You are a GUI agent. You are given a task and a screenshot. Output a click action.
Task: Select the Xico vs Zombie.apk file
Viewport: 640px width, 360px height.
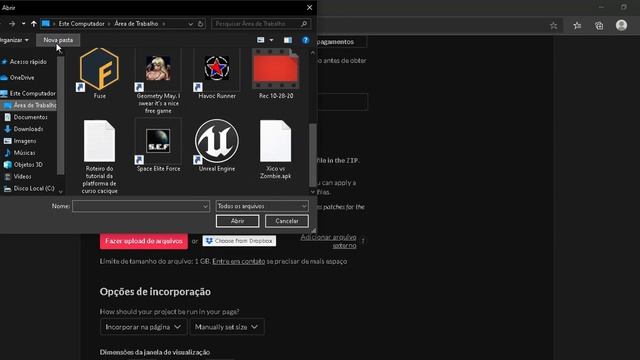(276, 141)
